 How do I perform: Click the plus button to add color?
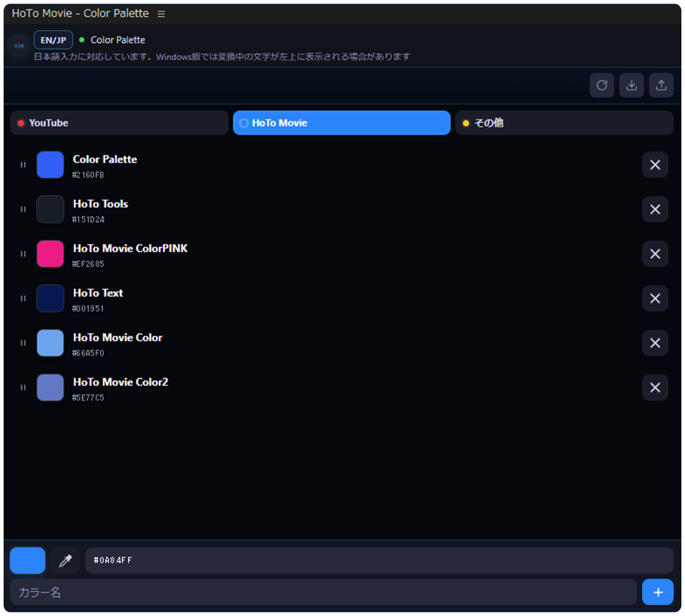(x=658, y=592)
